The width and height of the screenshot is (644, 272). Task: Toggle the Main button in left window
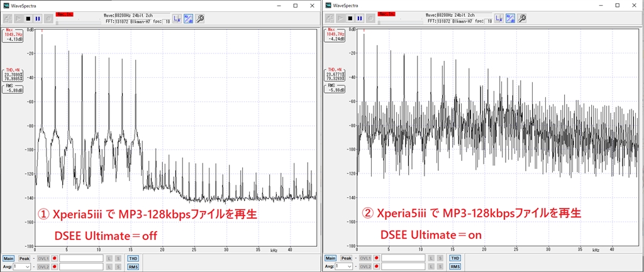[x=8, y=258]
